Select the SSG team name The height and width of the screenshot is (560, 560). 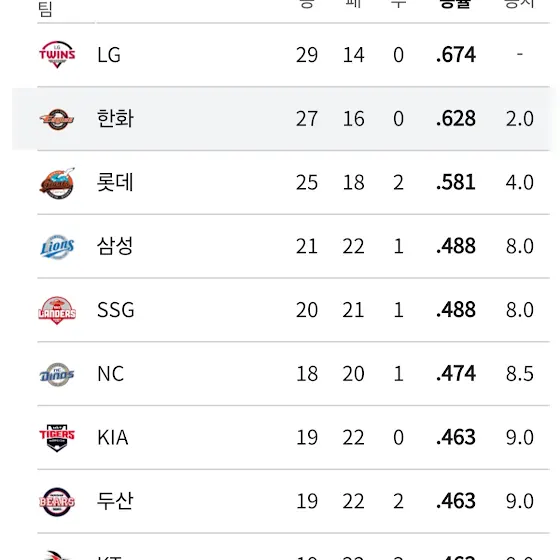(116, 310)
